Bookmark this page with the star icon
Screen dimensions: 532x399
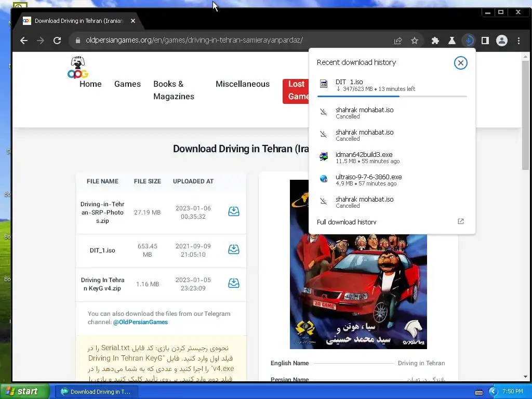click(x=414, y=41)
